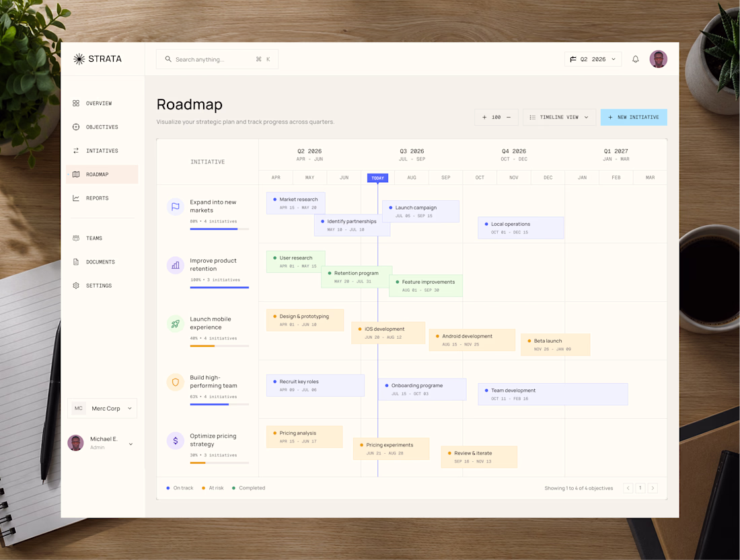Click flag icon for Expand into new markets
Image resolution: width=740 pixels, height=560 pixels.
coord(176,206)
